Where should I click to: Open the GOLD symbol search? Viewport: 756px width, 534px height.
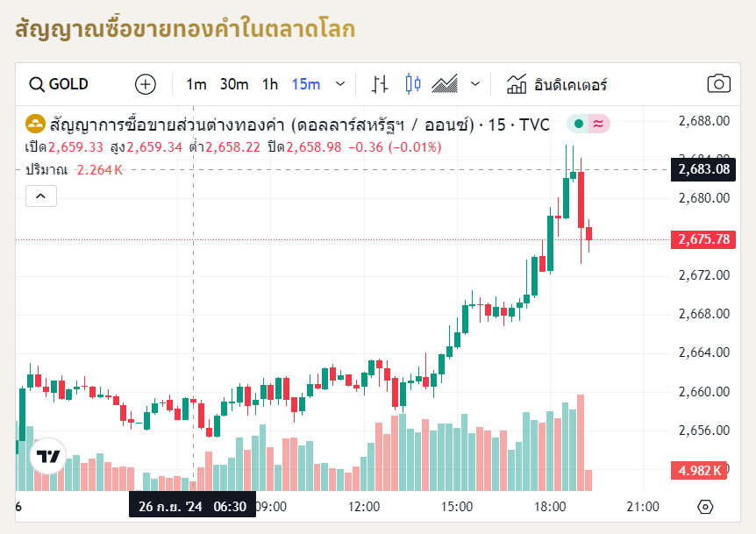tap(60, 84)
